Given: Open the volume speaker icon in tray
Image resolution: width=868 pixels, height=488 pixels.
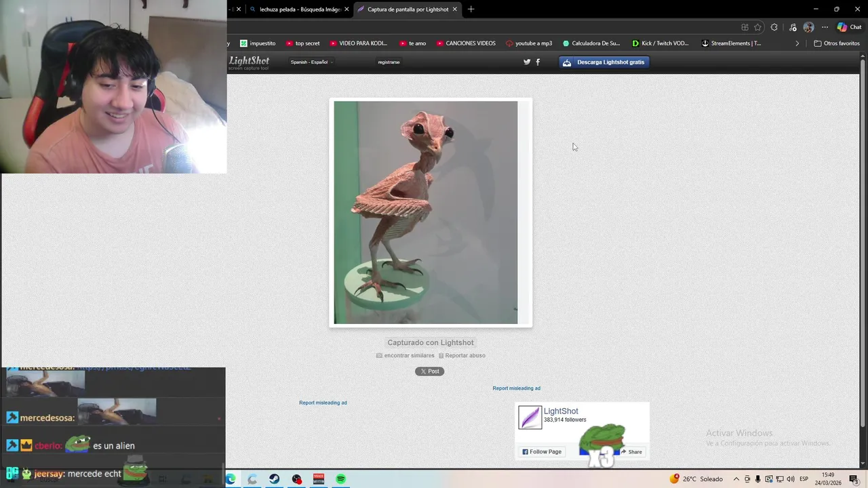Looking at the screenshot, I should [790, 479].
